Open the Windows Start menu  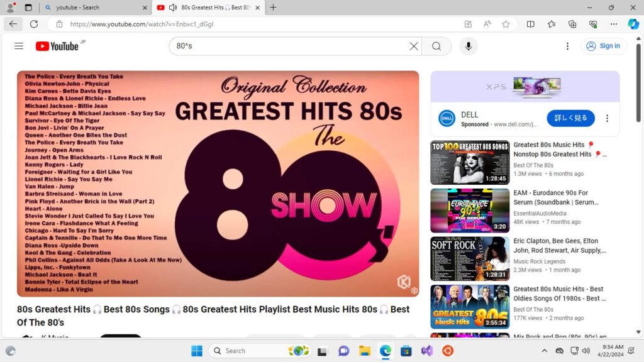(197, 351)
